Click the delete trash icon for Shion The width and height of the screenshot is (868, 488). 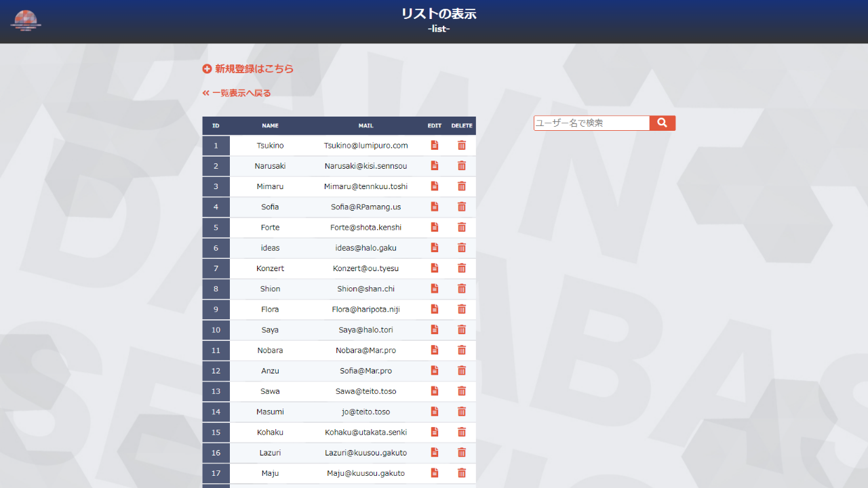coord(462,288)
